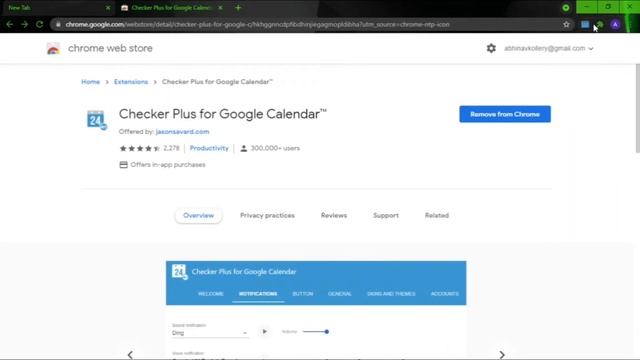Click the 2,278 ratings count

coord(171,148)
